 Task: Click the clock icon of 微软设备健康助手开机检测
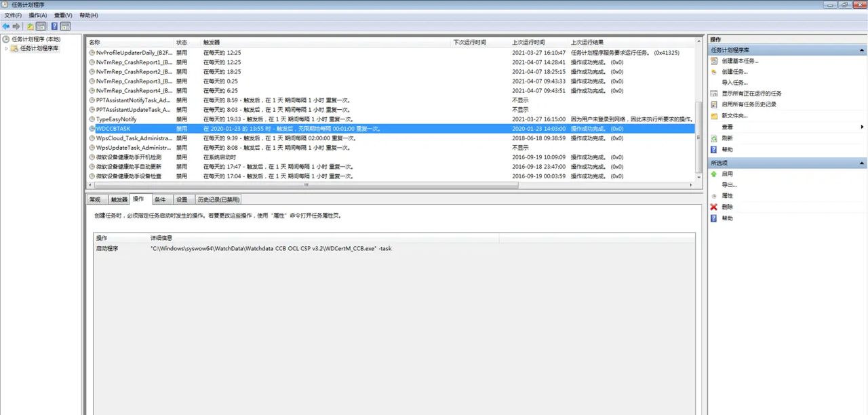(92, 157)
